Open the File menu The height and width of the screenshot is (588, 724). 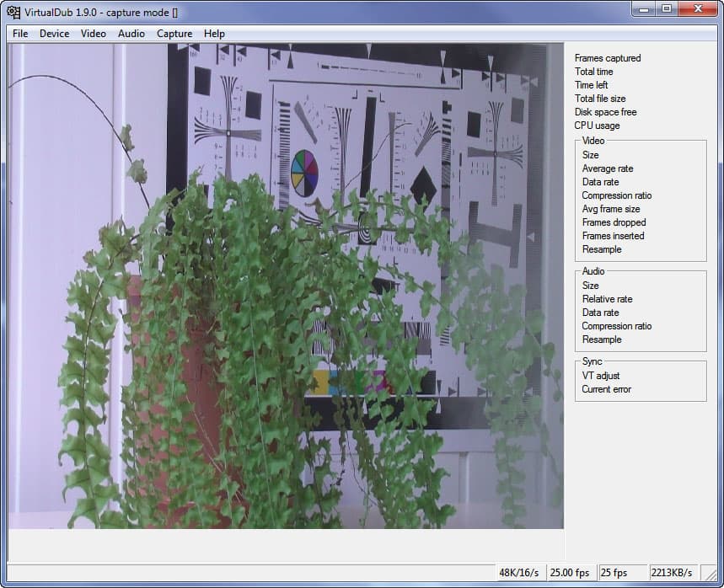pyautogui.click(x=20, y=34)
